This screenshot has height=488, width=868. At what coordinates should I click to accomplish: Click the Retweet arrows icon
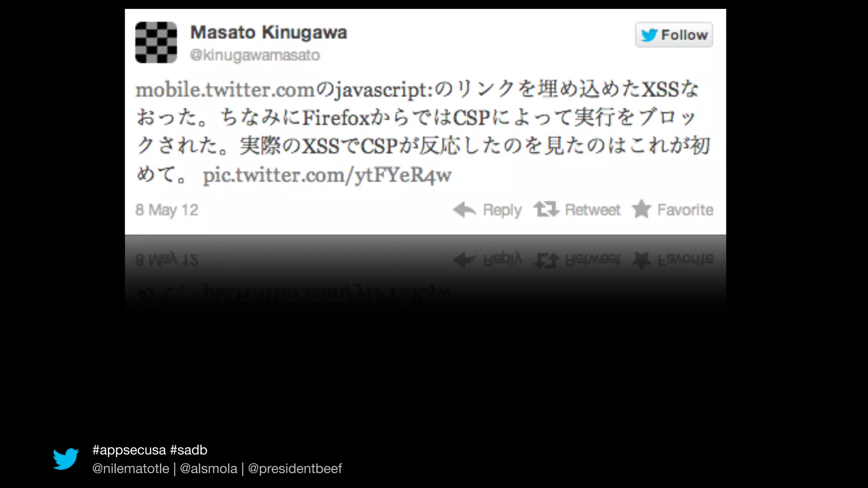546,209
